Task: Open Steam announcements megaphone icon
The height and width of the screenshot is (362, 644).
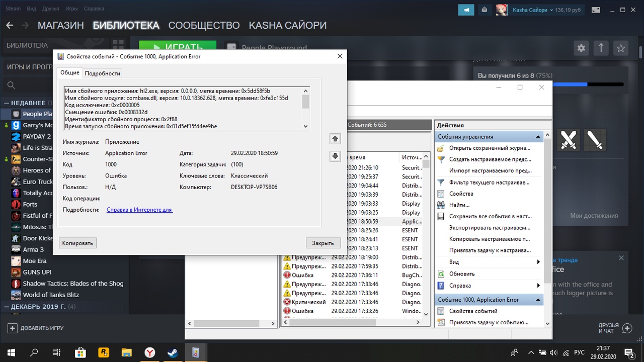Action: pos(466,10)
